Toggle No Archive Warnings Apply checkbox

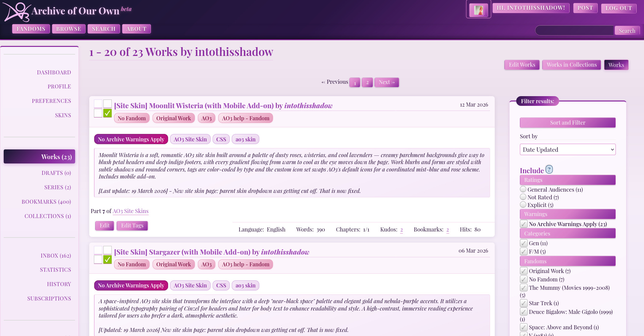(x=524, y=224)
